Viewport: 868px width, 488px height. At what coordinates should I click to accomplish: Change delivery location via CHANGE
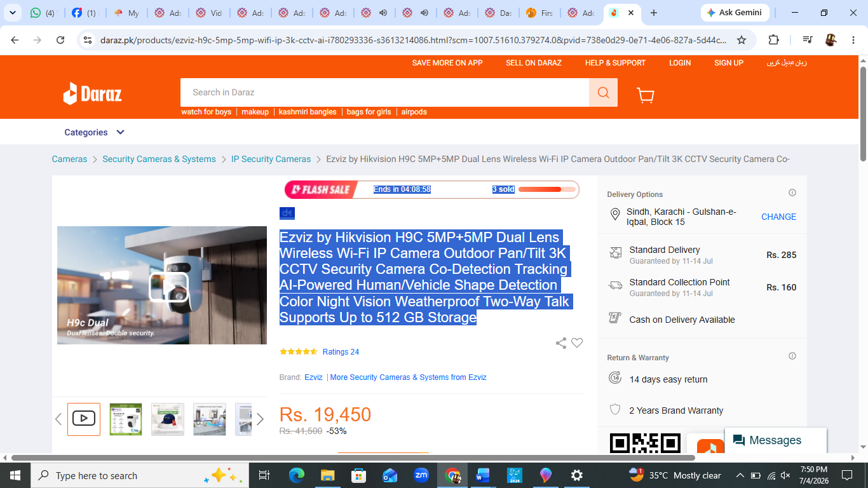click(778, 217)
